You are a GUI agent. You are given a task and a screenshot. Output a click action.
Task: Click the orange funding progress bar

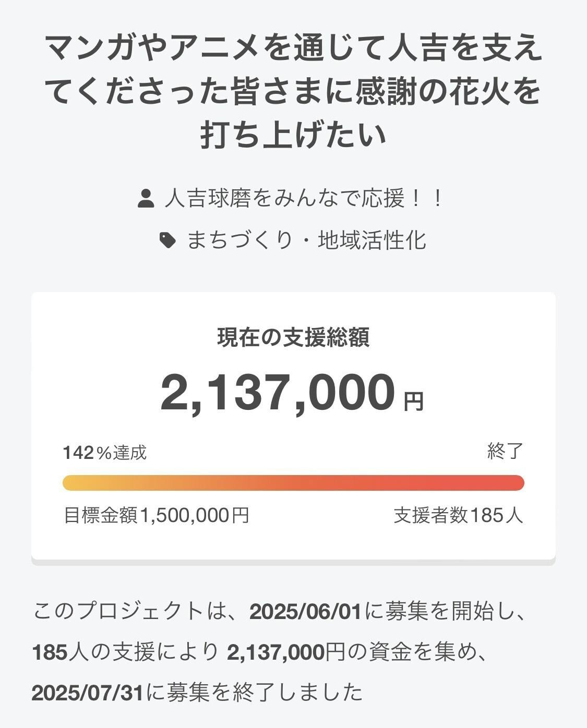(x=293, y=483)
